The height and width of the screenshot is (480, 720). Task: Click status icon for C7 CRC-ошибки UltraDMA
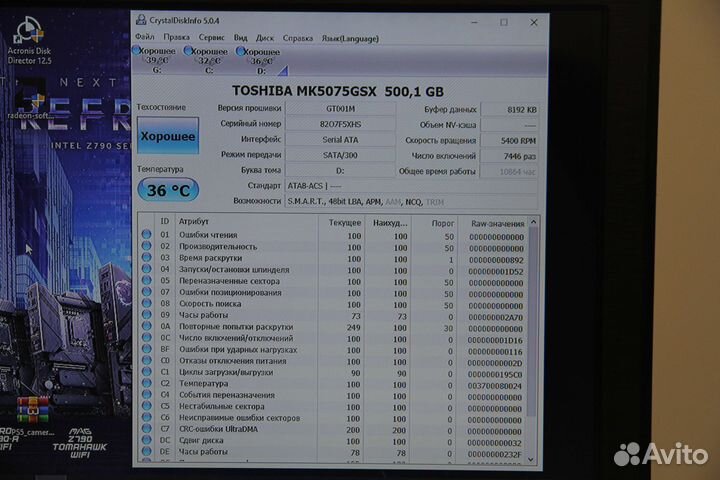146,428
